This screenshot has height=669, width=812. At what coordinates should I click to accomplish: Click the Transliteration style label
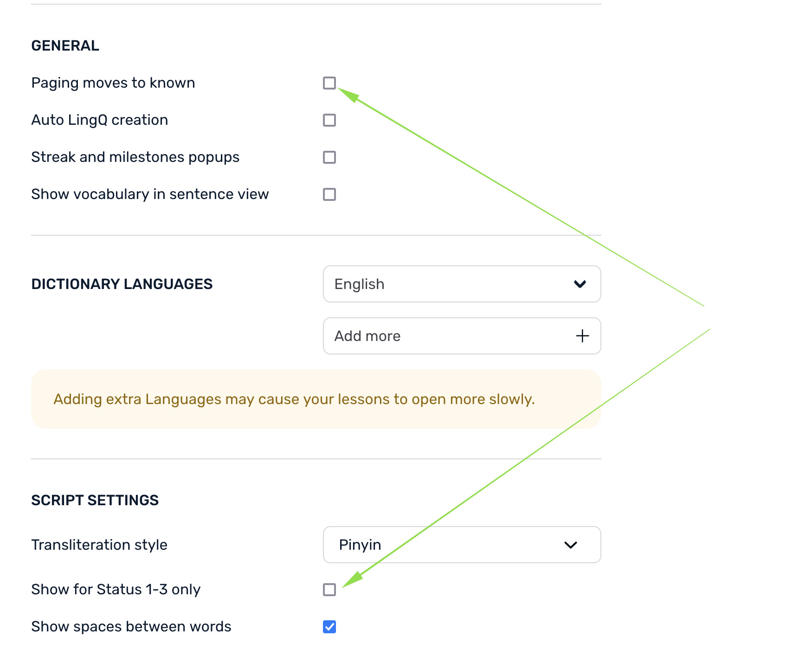pyautogui.click(x=99, y=545)
